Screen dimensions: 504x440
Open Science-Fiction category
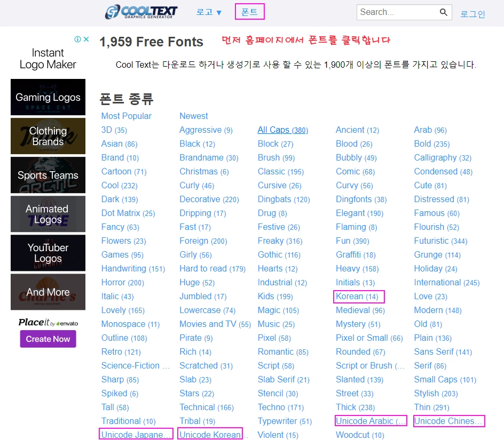click(135, 366)
